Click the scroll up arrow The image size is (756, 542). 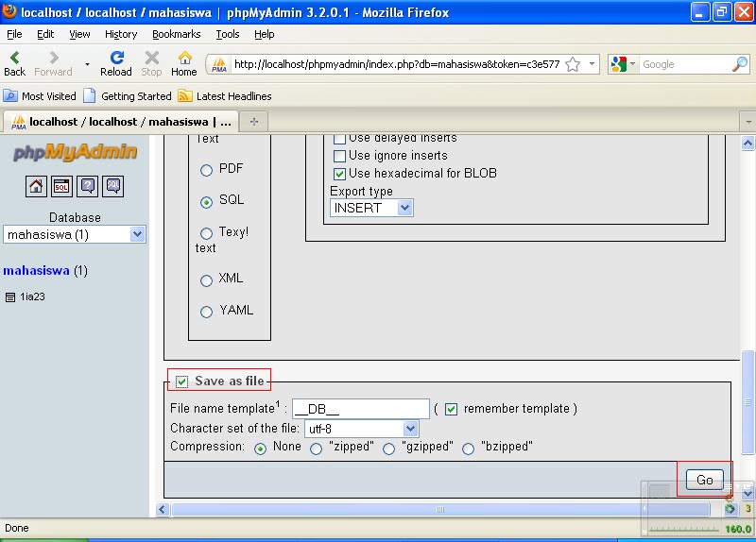point(747,144)
